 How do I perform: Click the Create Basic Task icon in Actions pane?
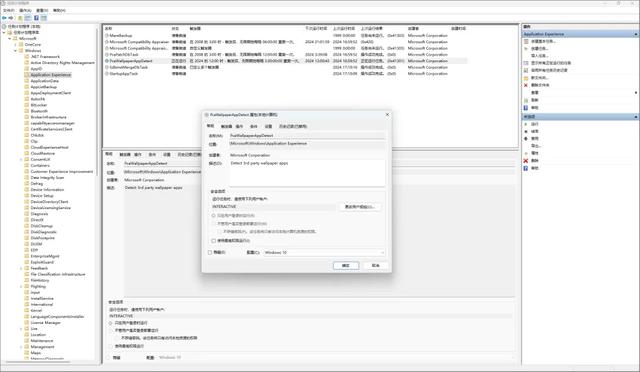[526, 41]
